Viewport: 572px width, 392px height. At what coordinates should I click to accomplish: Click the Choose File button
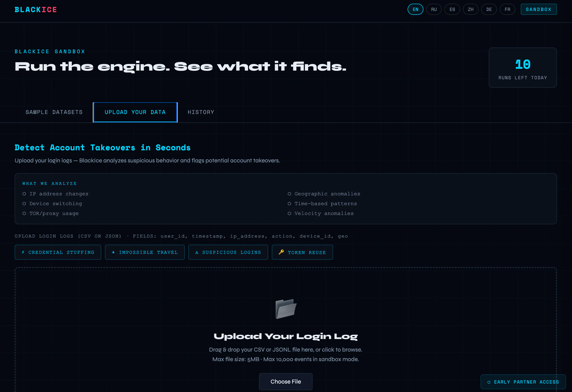click(286, 381)
